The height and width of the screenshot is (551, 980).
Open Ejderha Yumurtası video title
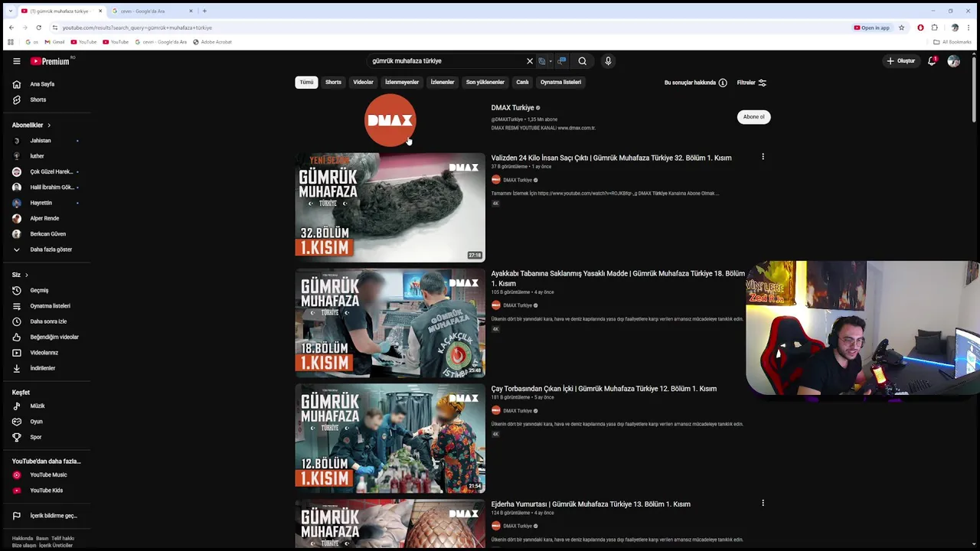coord(590,504)
